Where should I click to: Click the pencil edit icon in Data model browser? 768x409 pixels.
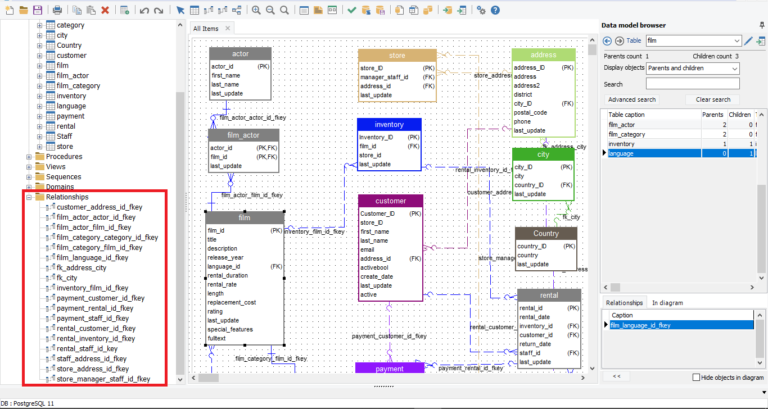click(747, 40)
